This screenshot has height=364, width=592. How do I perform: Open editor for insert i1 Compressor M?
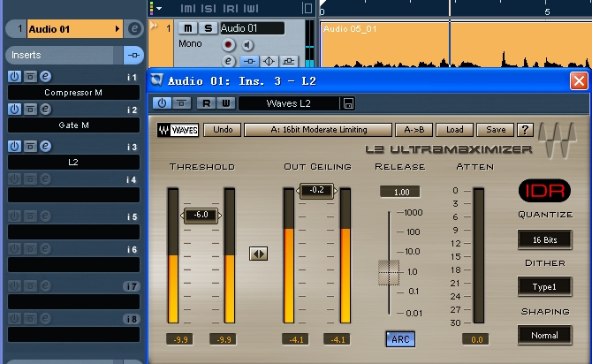pyautogui.click(x=45, y=77)
